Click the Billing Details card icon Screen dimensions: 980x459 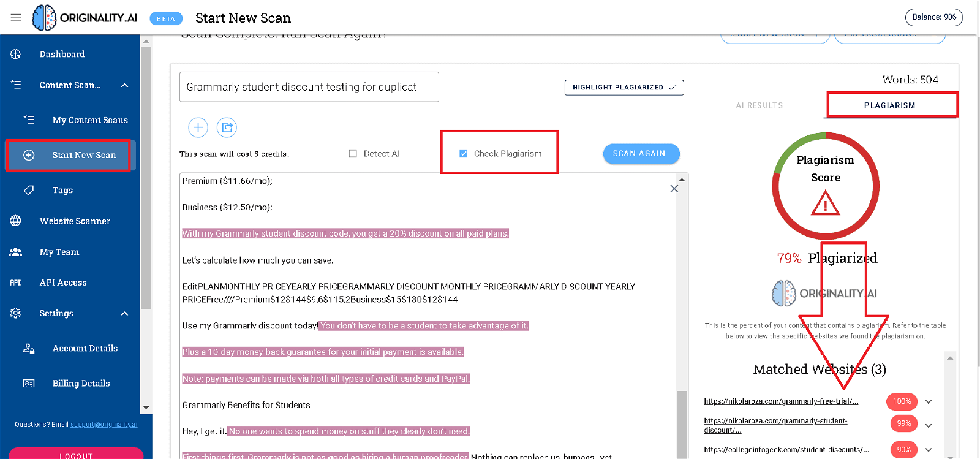coord(29,383)
